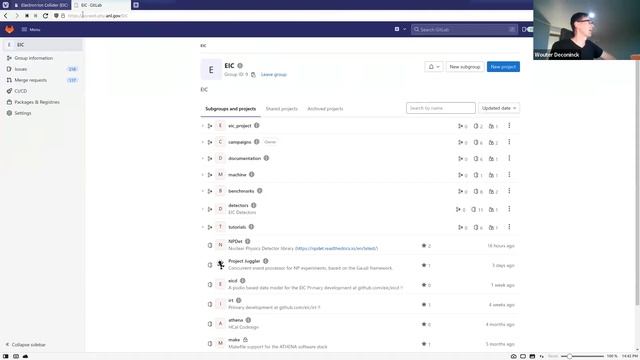Image resolution: width=640 pixels, height=360 pixels.
Task: Open kebab menu for tutorials row
Action: 509,227
